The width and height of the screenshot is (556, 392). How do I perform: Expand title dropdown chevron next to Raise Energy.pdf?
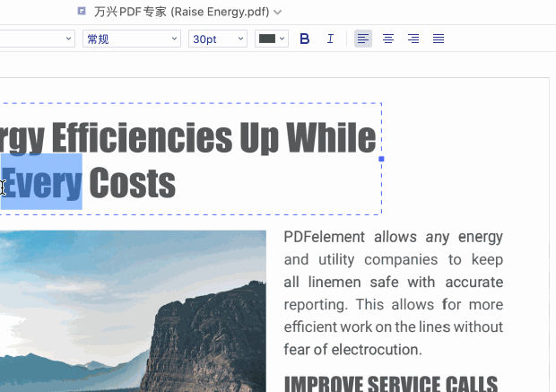(277, 13)
